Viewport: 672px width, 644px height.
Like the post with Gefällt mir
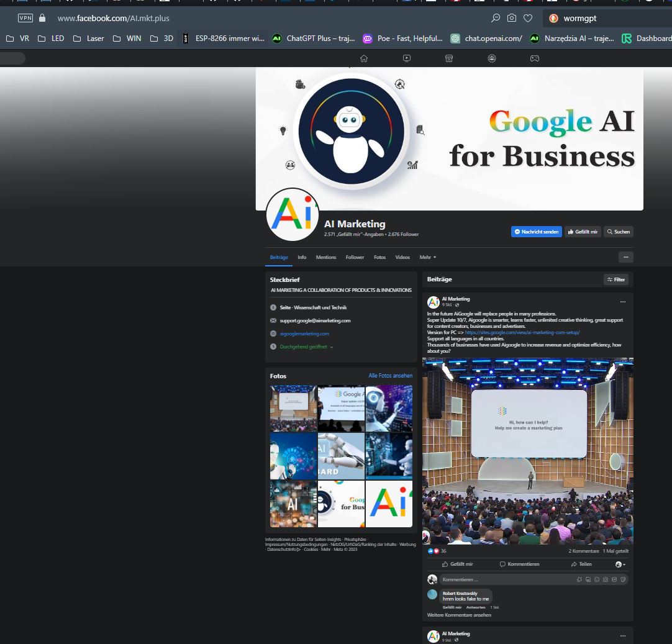tap(457, 565)
